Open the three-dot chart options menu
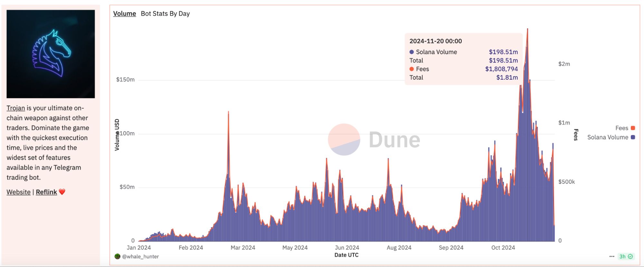Viewport: 644px width, 267px height. [612, 256]
